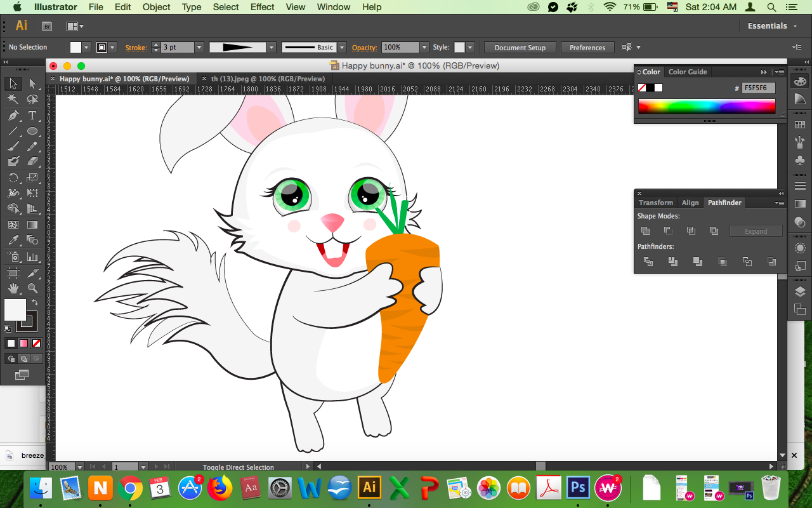Image resolution: width=812 pixels, height=508 pixels.
Task: Select the Column Graph tool
Action: 32,257
